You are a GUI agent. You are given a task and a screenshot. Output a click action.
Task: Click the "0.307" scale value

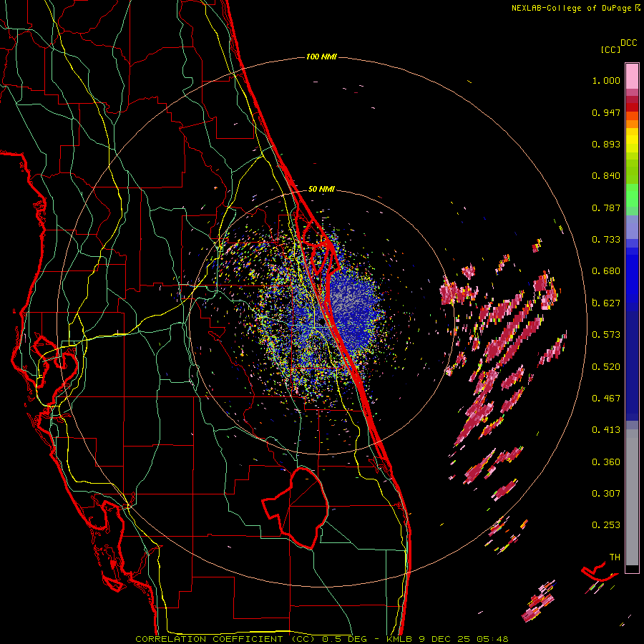pyautogui.click(x=606, y=493)
